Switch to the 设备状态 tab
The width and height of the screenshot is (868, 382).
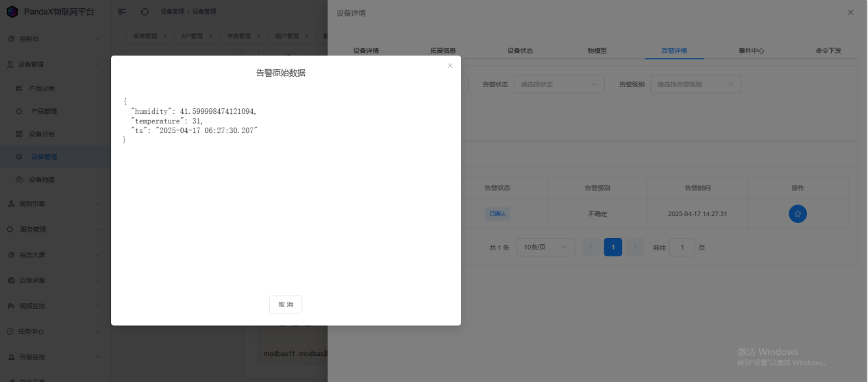(x=520, y=51)
